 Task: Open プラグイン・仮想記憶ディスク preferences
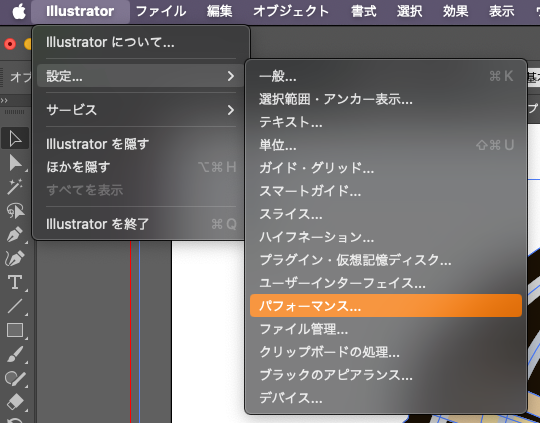(386, 260)
